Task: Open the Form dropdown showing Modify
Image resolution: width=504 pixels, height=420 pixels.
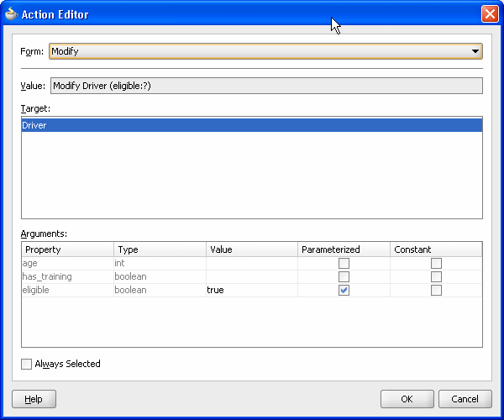Action: click(x=265, y=51)
